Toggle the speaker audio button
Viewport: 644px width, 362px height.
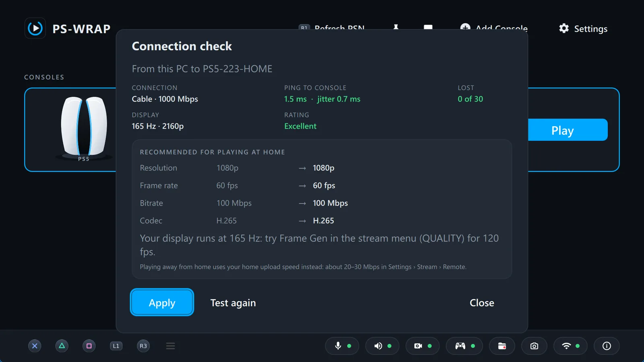tap(382, 346)
